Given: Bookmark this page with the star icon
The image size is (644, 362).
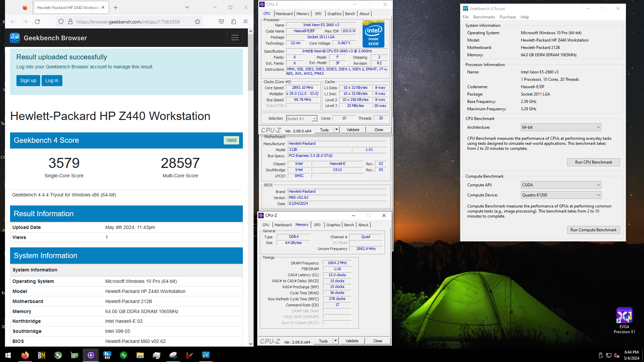Looking at the screenshot, I should 198,22.
